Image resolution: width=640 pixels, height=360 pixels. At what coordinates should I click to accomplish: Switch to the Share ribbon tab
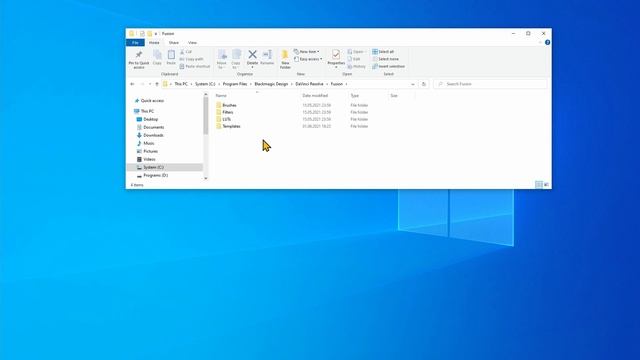173,42
